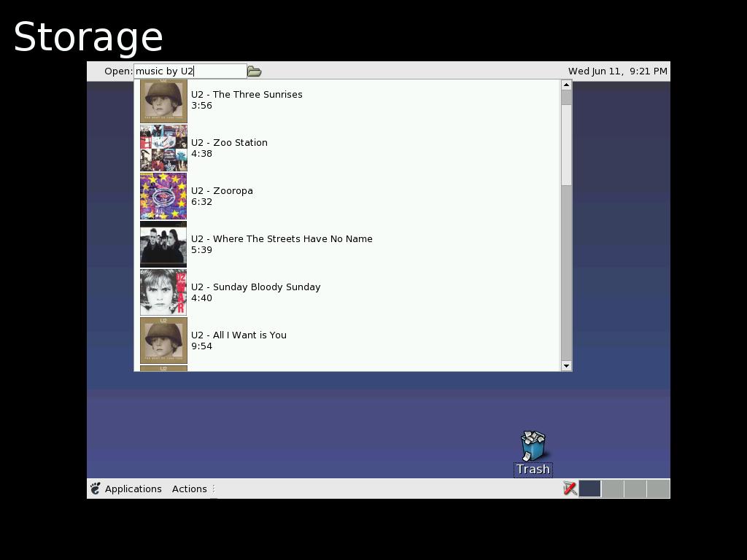Switch to the second workspace in switcher
Viewport: 747px width, 560px height.
[613, 489]
